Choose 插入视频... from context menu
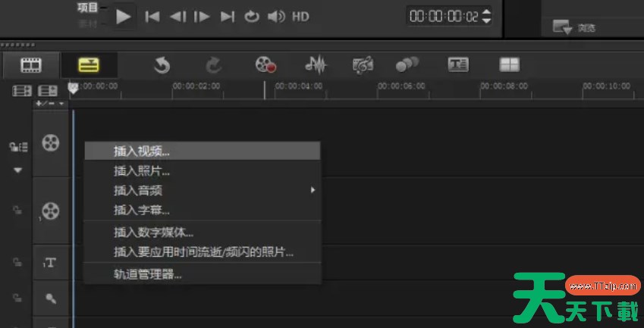This screenshot has height=328, width=644. tap(202, 152)
